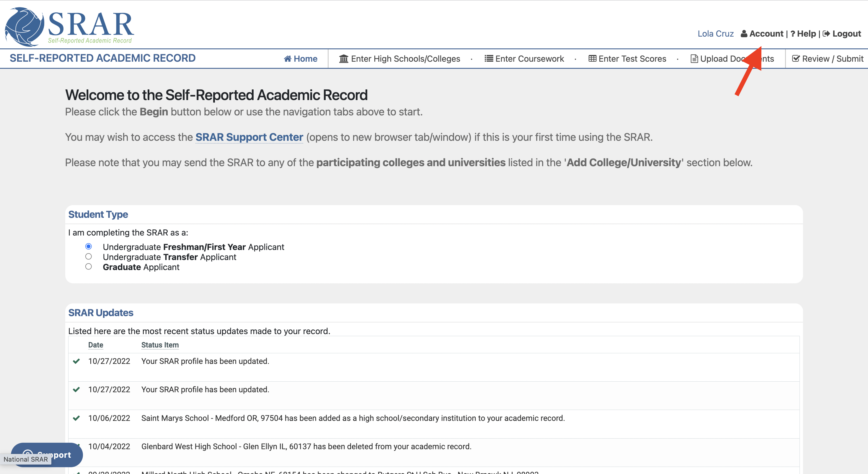Click the Enter Test Scores table icon
Viewport: 868px width, 474px height.
(x=592, y=59)
